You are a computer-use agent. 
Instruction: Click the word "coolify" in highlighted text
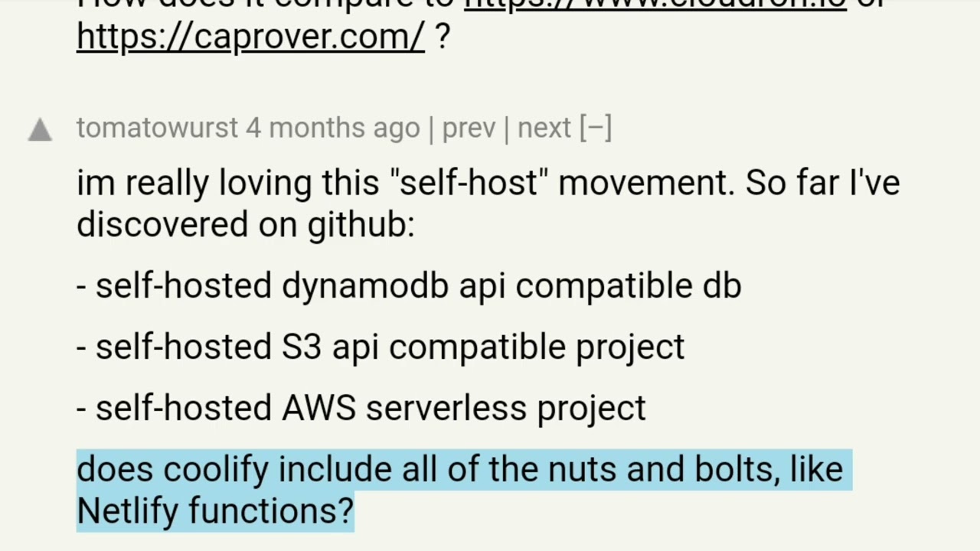tap(215, 469)
